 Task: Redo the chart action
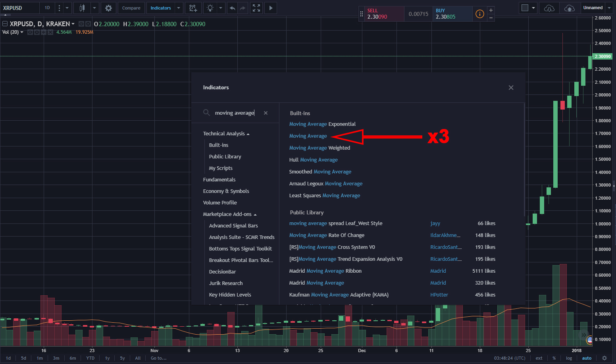pyautogui.click(x=243, y=8)
